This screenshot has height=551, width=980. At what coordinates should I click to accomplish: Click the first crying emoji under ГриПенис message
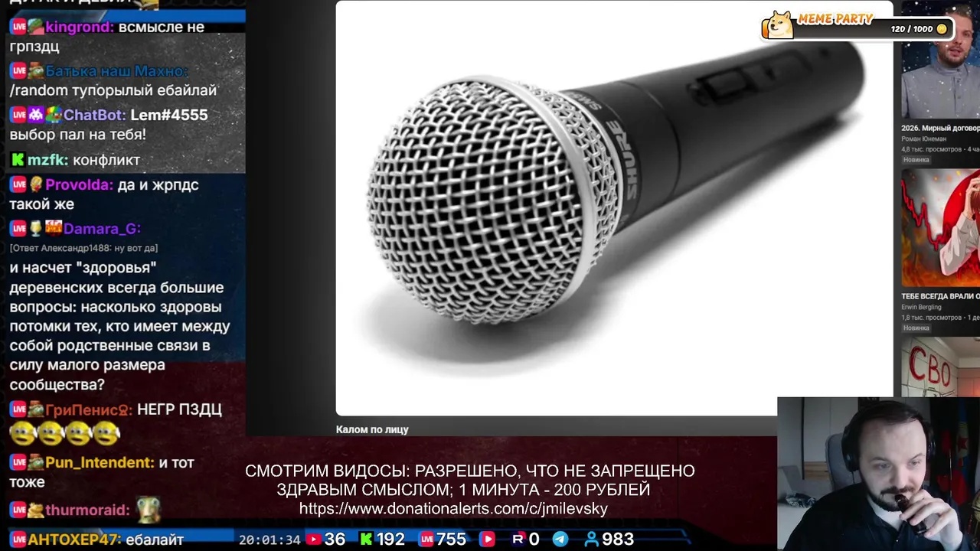pyautogui.click(x=23, y=434)
